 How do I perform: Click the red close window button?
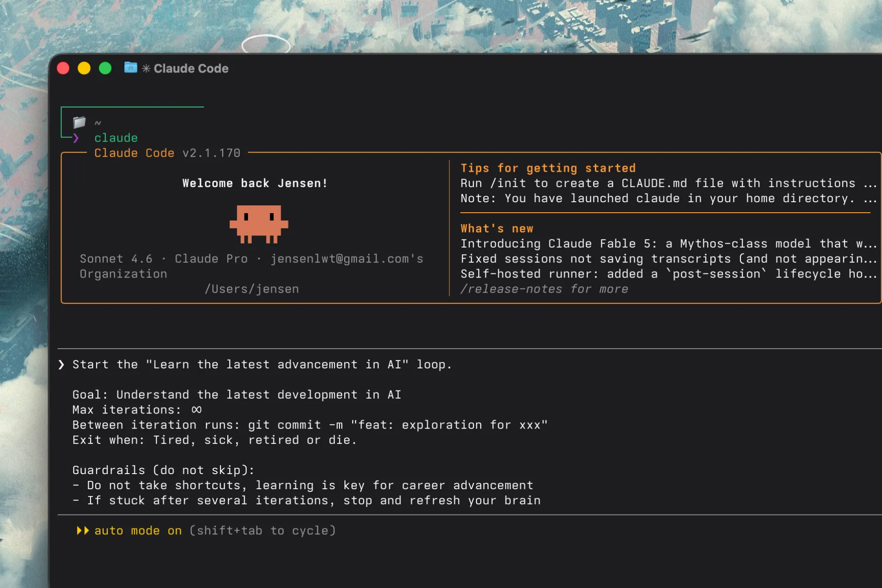pos(63,68)
